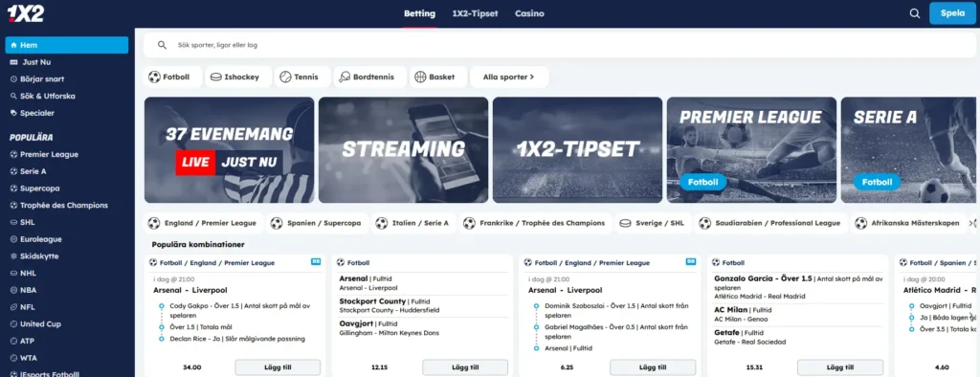Select Afrikanska Mästerskapen league chip

point(907,223)
